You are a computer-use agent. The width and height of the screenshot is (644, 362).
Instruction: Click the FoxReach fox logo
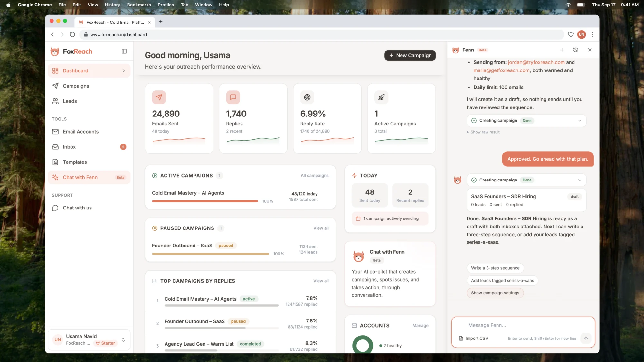coord(55,51)
